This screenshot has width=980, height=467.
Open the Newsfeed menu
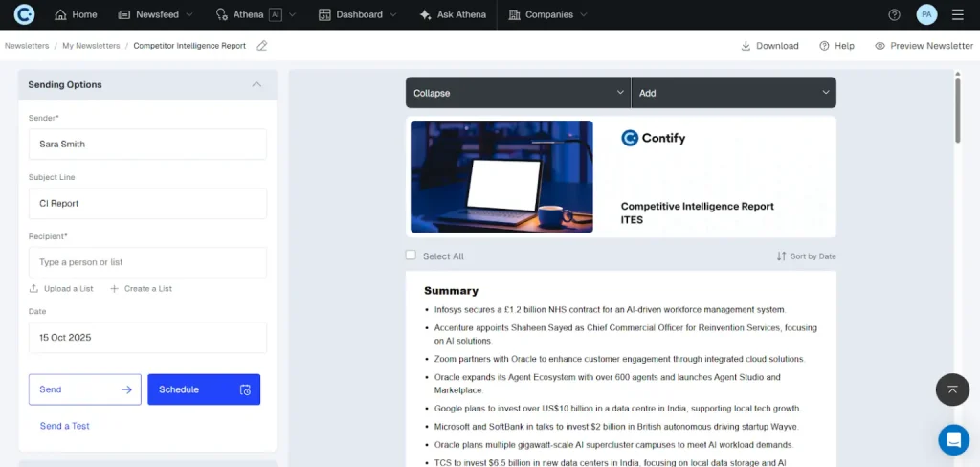(155, 14)
